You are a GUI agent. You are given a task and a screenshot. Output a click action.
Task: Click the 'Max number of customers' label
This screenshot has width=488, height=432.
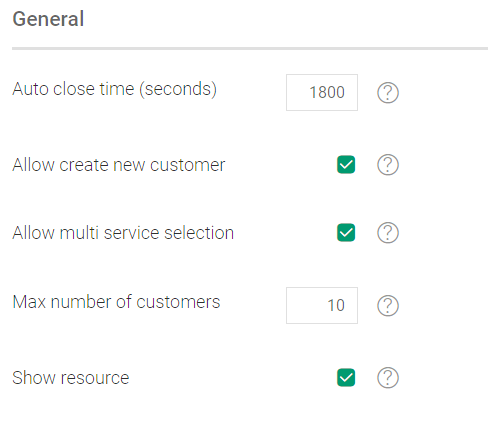tap(116, 302)
